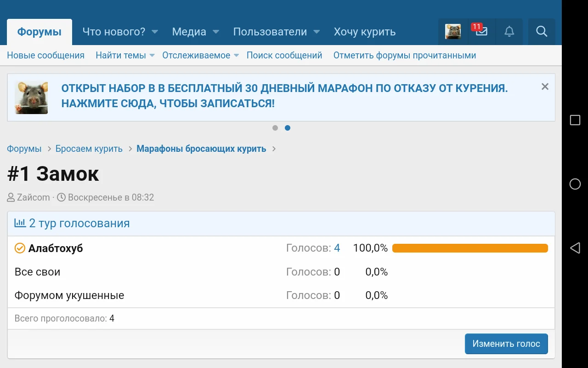Switch to the first banner slide dot
588x368 pixels.
(x=275, y=128)
